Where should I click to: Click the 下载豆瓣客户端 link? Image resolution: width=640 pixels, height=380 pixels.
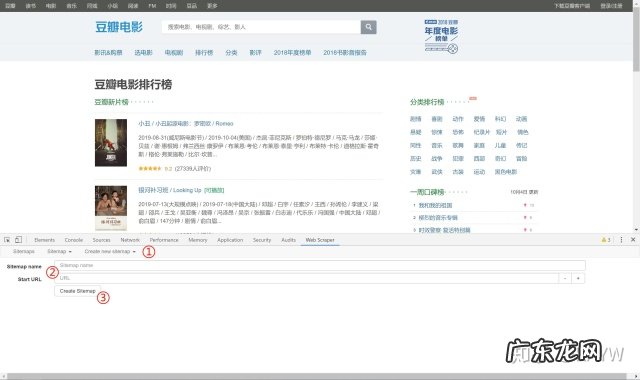coord(572,6)
